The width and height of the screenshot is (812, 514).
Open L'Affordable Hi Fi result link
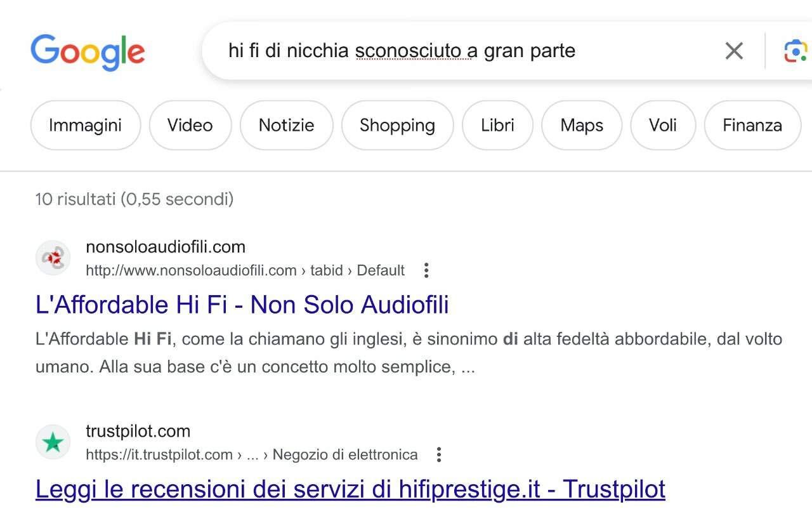point(242,305)
